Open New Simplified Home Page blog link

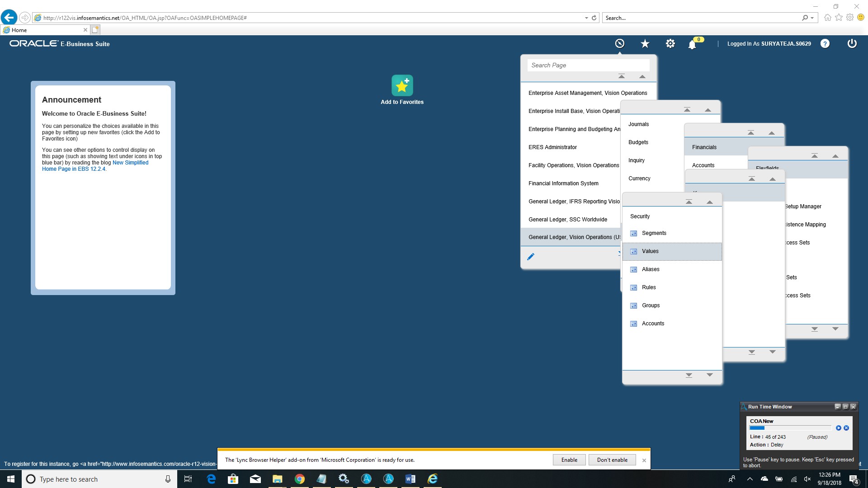[130, 163]
